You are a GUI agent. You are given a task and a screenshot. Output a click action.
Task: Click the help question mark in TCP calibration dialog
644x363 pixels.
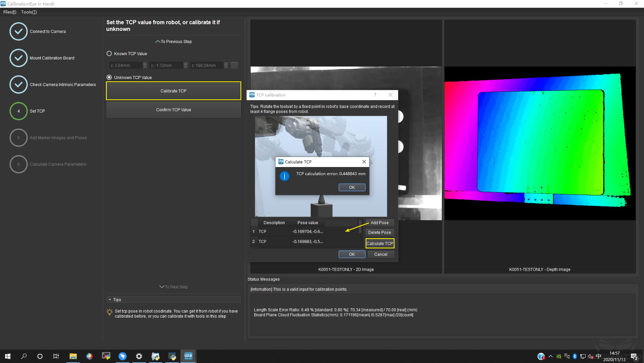[x=375, y=95]
